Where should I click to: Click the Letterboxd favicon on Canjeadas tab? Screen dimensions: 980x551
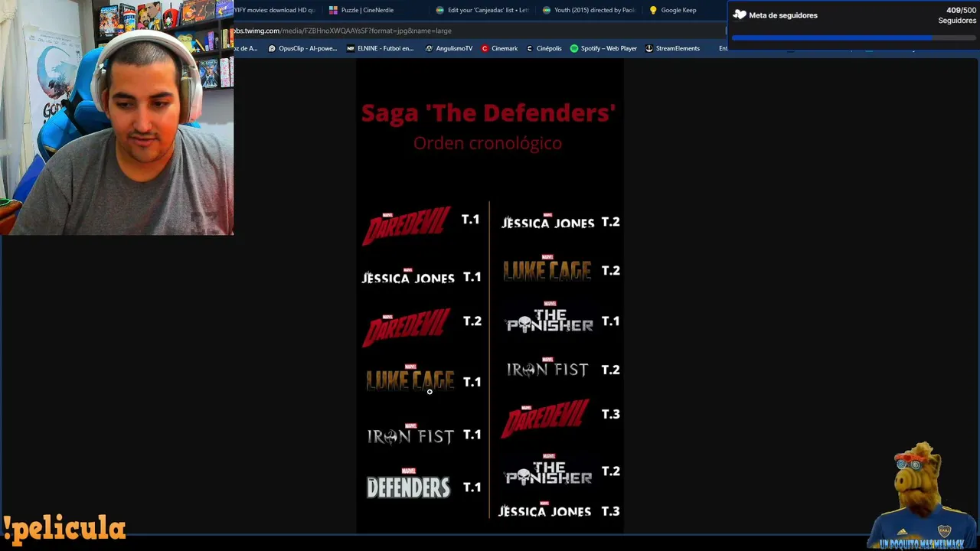tap(439, 10)
